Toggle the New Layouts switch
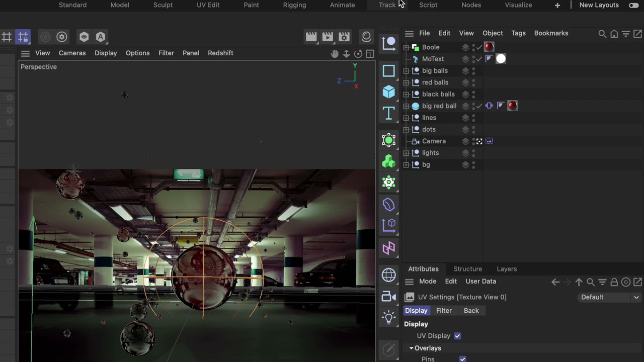Screen dimensions: 644x362 pyautogui.click(x=633, y=5)
